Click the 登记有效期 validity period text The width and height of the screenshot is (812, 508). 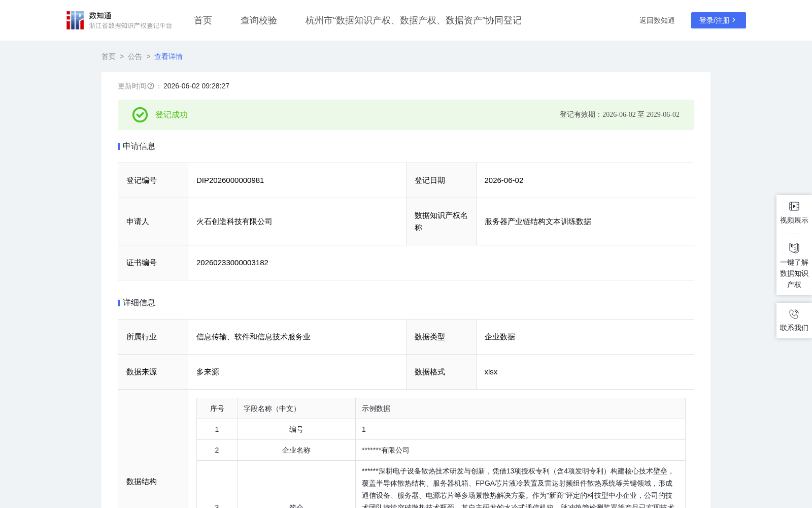620,115
